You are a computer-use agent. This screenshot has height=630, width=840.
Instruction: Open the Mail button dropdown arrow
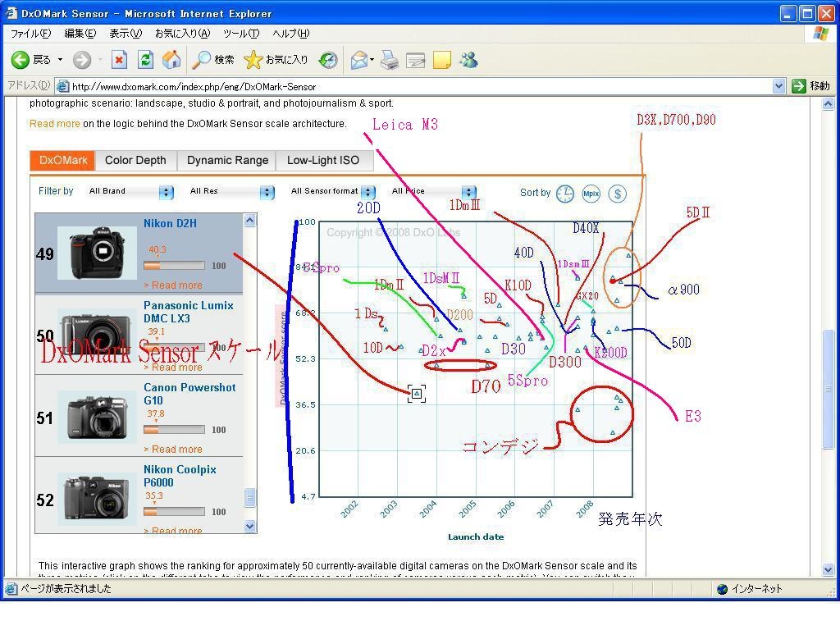coord(372,59)
